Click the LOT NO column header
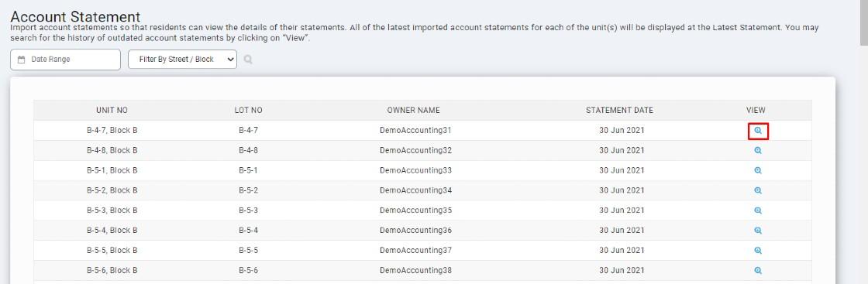 tap(249, 111)
